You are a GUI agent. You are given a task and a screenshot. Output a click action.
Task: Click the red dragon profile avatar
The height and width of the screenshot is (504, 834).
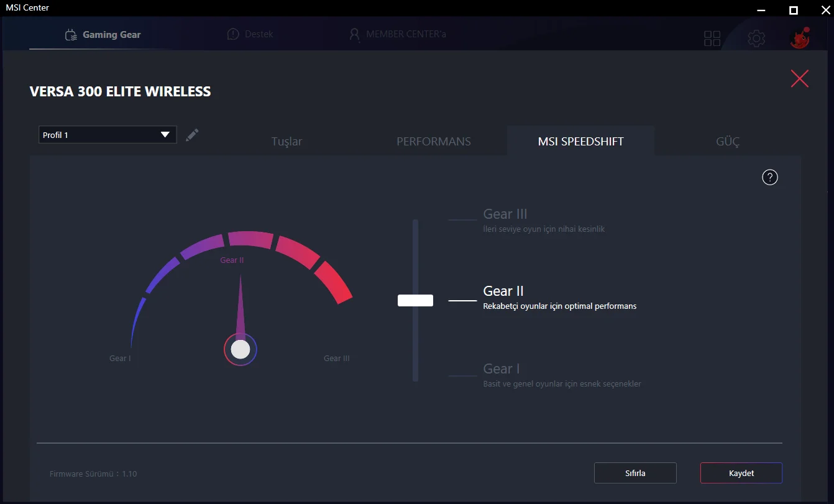[800, 38]
